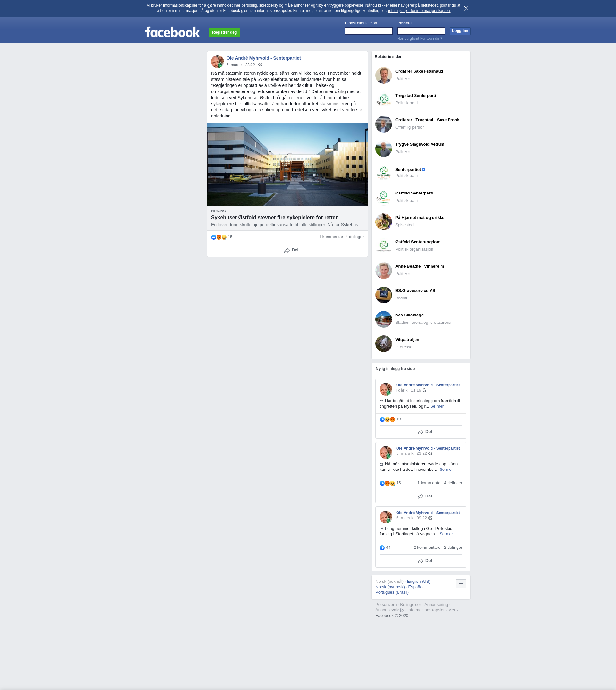The height and width of the screenshot is (690, 616).
Task: Open Ordfører Saxe Frøshaug avatar
Action: [x=383, y=75]
